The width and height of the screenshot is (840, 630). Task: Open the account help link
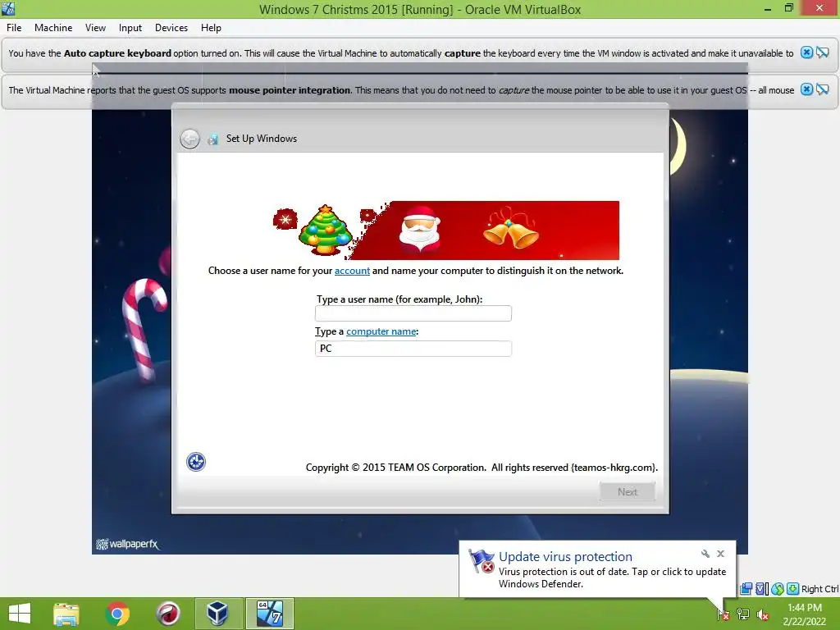pos(352,271)
